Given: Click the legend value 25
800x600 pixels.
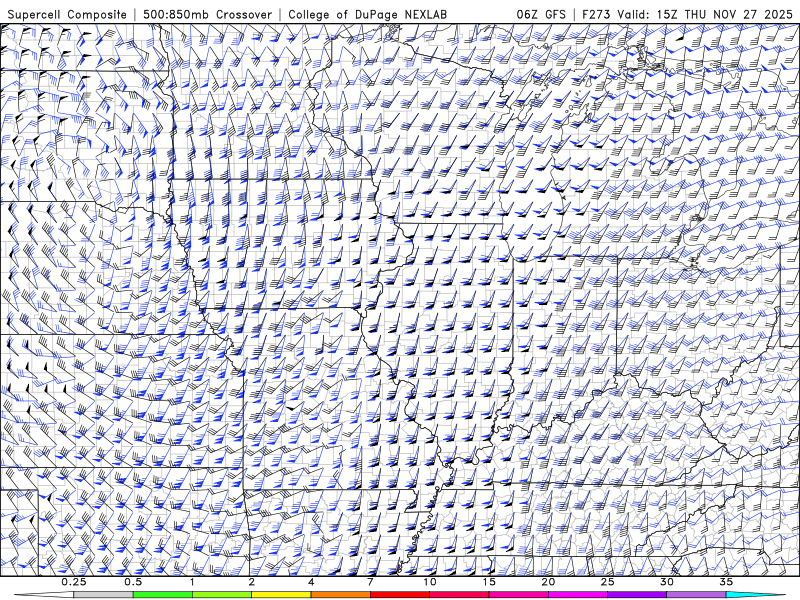Looking at the screenshot, I should (x=607, y=582).
